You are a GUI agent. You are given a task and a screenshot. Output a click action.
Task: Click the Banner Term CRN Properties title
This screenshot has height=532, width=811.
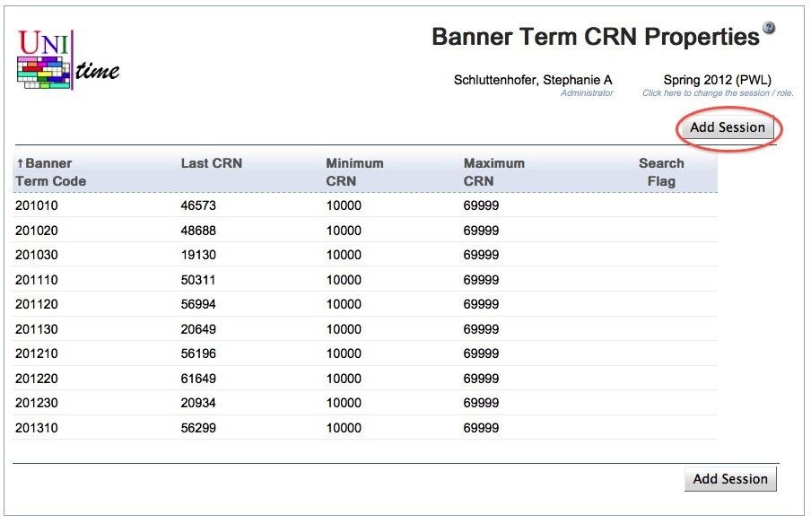596,37
